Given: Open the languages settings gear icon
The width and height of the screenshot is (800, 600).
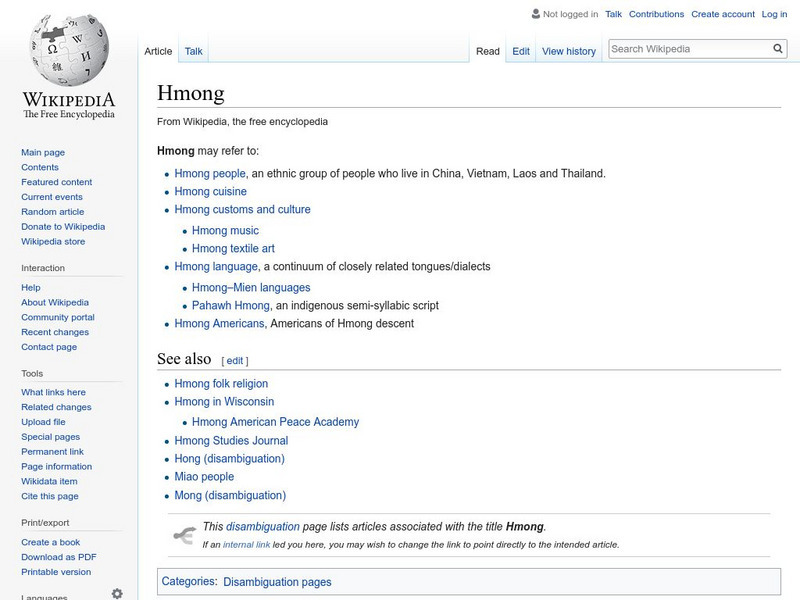Looking at the screenshot, I should tap(117, 593).
